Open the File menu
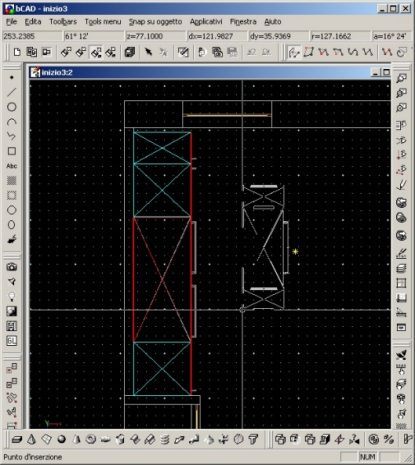Viewport: 415px width, 465px height. point(11,22)
